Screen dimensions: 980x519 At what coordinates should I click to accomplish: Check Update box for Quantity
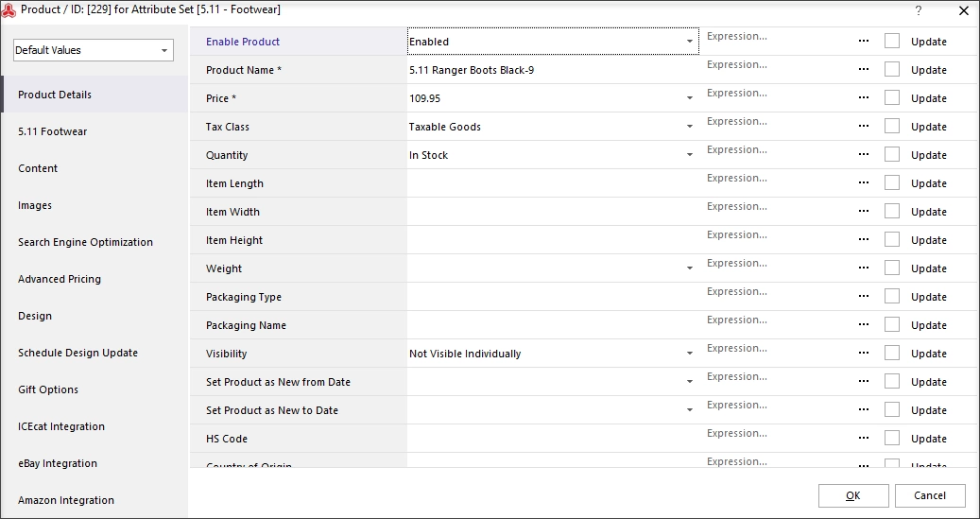(892, 154)
